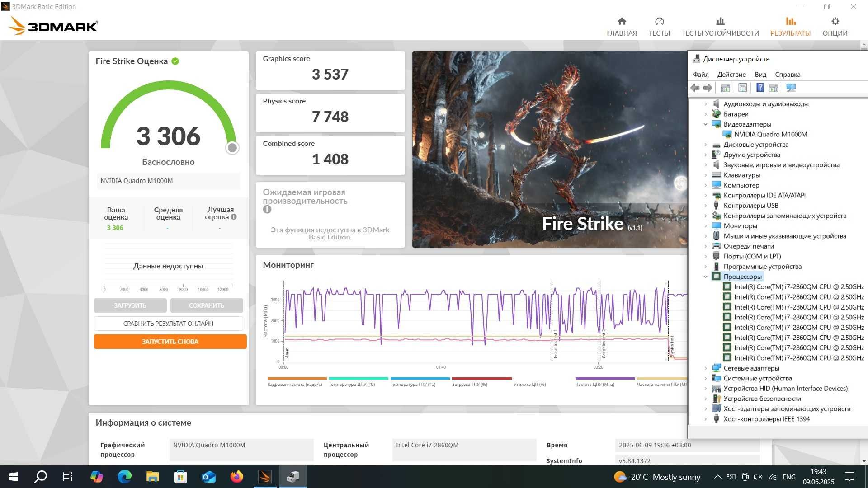Expand Сетевые адаптеры node

(706, 368)
